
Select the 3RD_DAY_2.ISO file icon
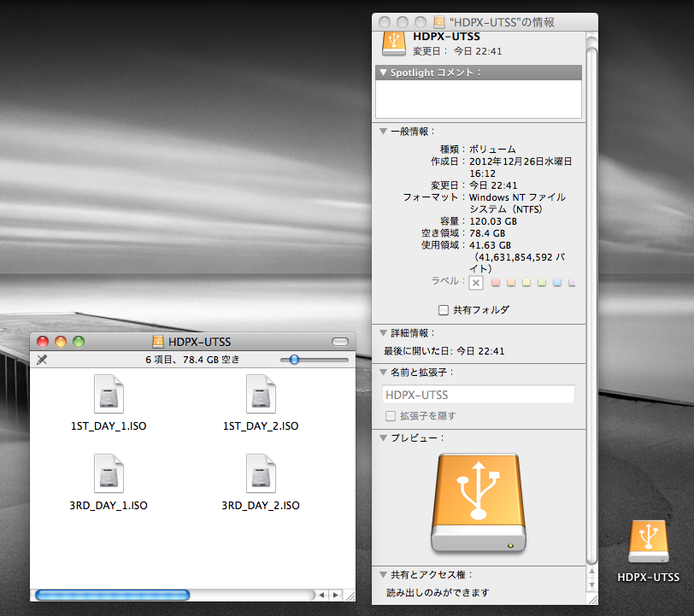coord(261,473)
